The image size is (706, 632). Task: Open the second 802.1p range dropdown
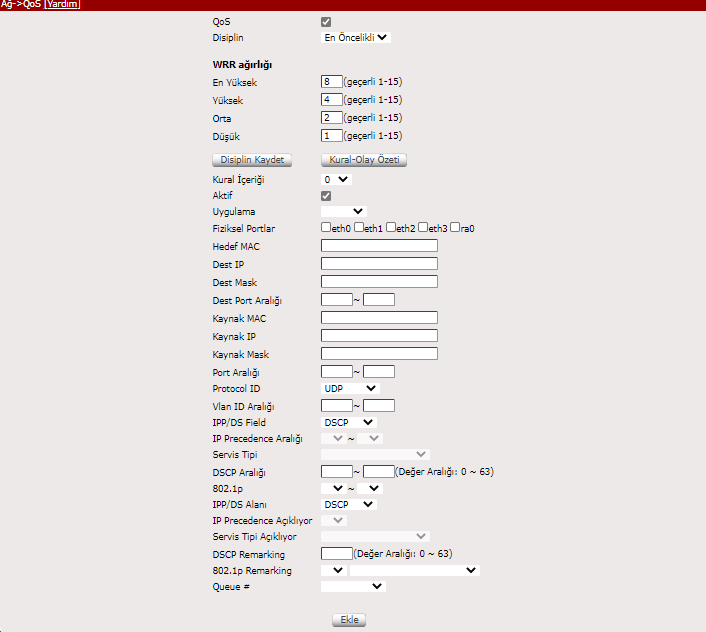coord(370,488)
